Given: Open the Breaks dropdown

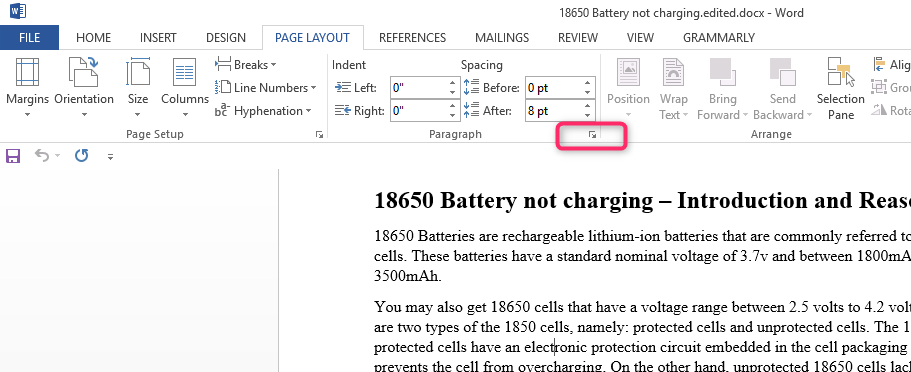Looking at the screenshot, I should (246, 65).
